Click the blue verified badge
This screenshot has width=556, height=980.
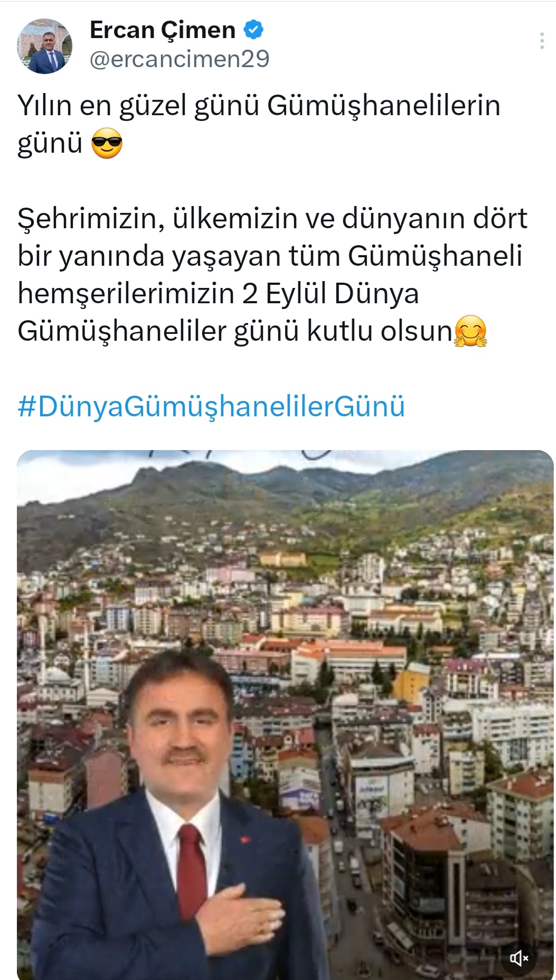(x=253, y=30)
